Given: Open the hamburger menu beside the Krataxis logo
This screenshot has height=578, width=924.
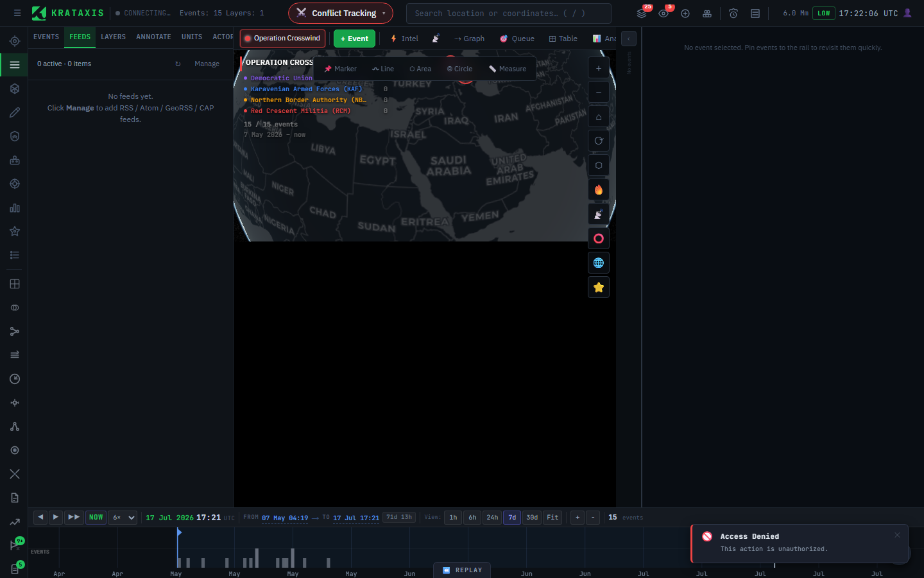Looking at the screenshot, I should click(17, 13).
